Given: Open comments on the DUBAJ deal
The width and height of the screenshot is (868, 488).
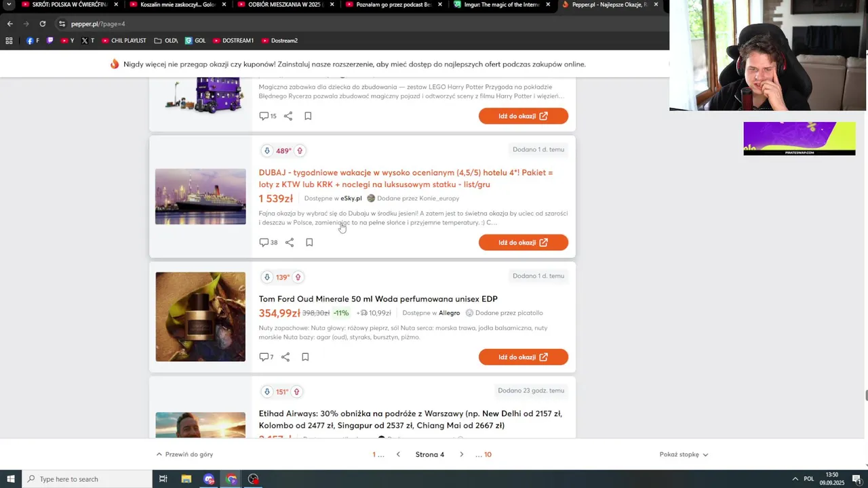Looking at the screenshot, I should (x=269, y=243).
